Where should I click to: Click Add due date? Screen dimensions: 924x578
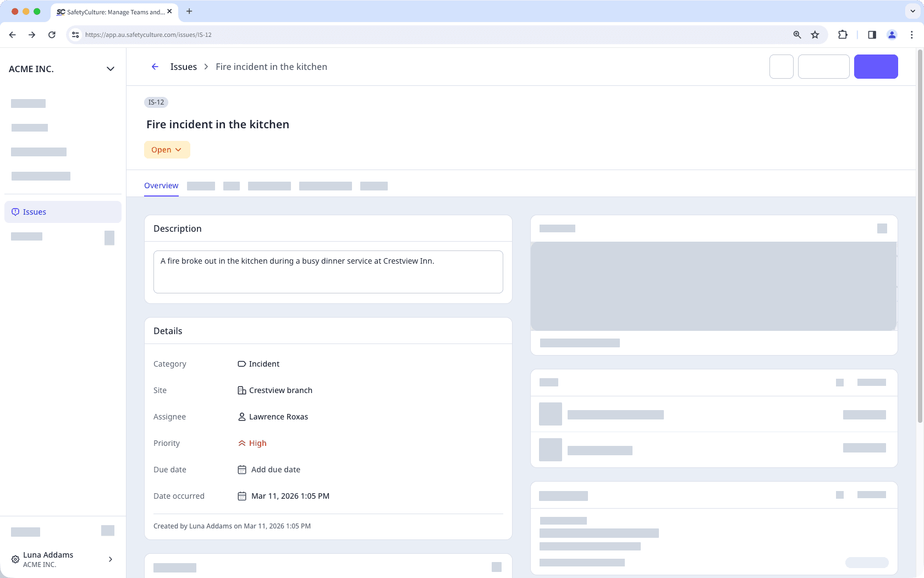276,470
